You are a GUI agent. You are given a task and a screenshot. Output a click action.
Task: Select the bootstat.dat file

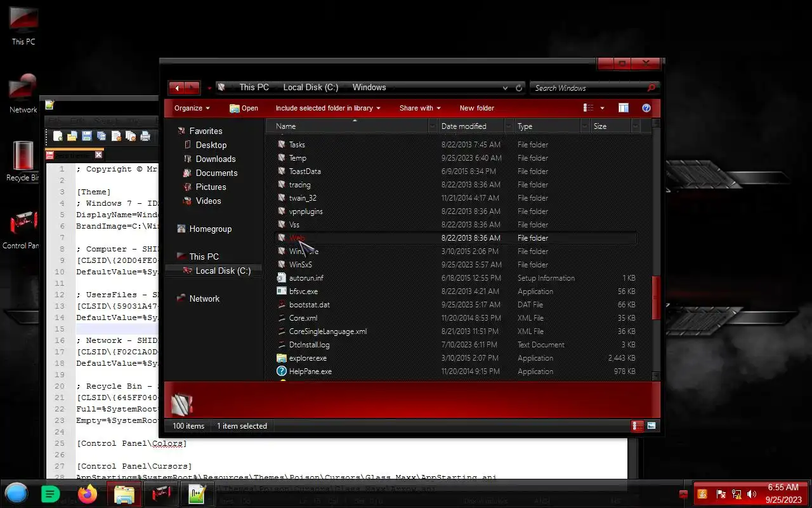[x=309, y=305]
